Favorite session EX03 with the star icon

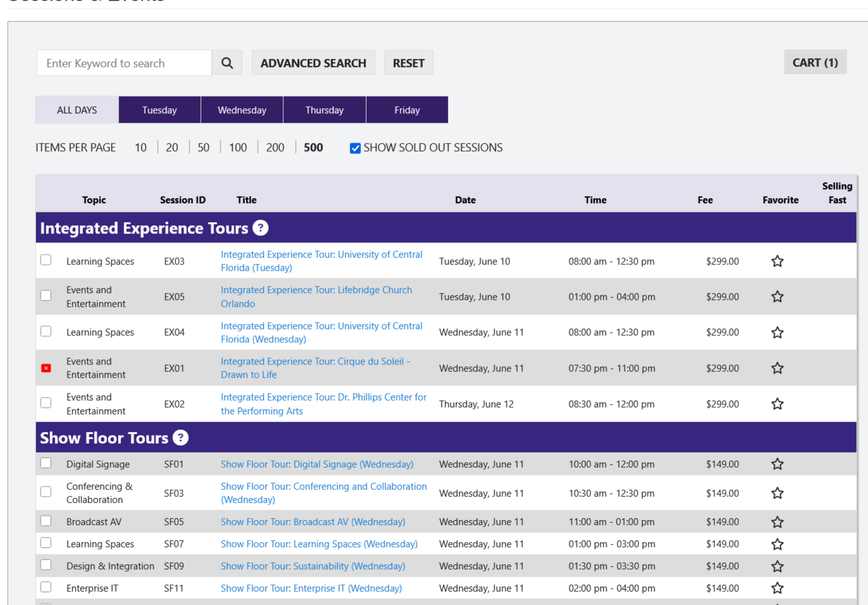tap(777, 261)
